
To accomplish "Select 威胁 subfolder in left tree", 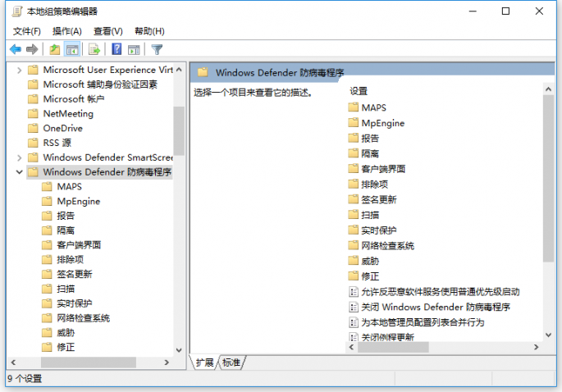I will 66,333.
